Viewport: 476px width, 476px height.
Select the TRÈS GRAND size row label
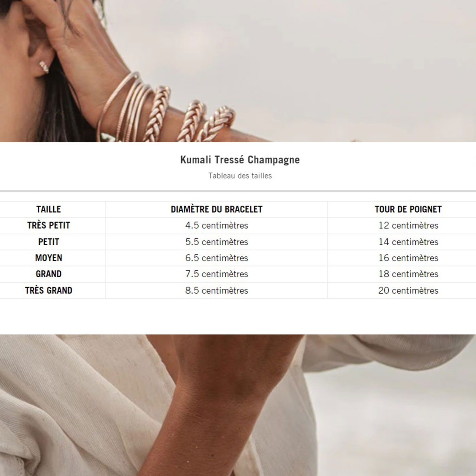[x=49, y=290]
